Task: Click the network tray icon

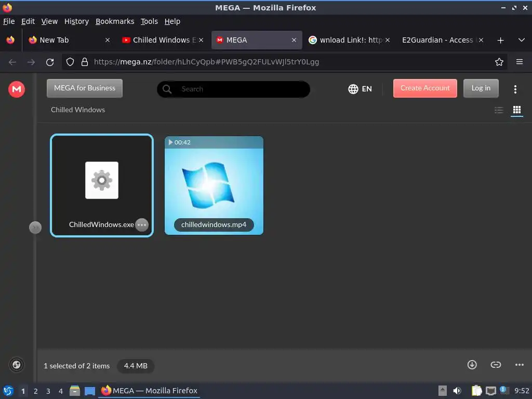Action: [x=490, y=391]
